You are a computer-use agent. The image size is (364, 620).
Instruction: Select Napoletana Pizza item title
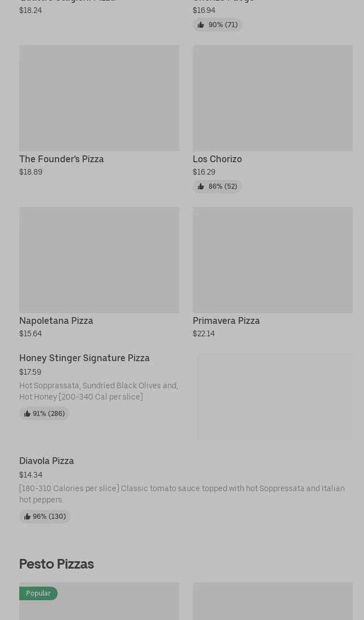point(56,320)
